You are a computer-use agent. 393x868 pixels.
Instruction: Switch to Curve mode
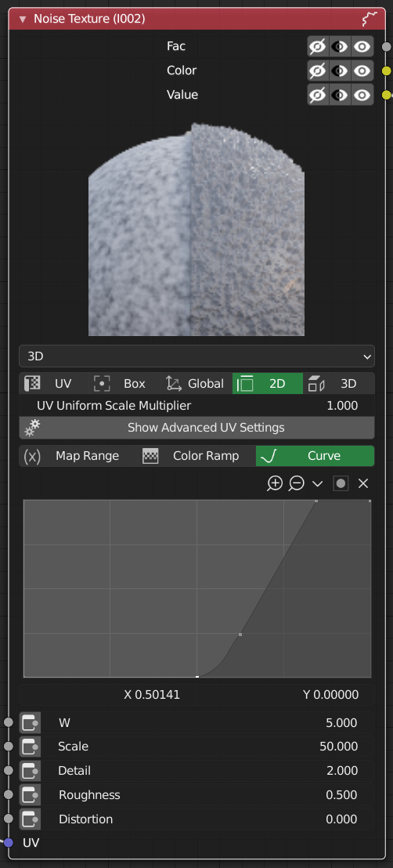(x=315, y=456)
